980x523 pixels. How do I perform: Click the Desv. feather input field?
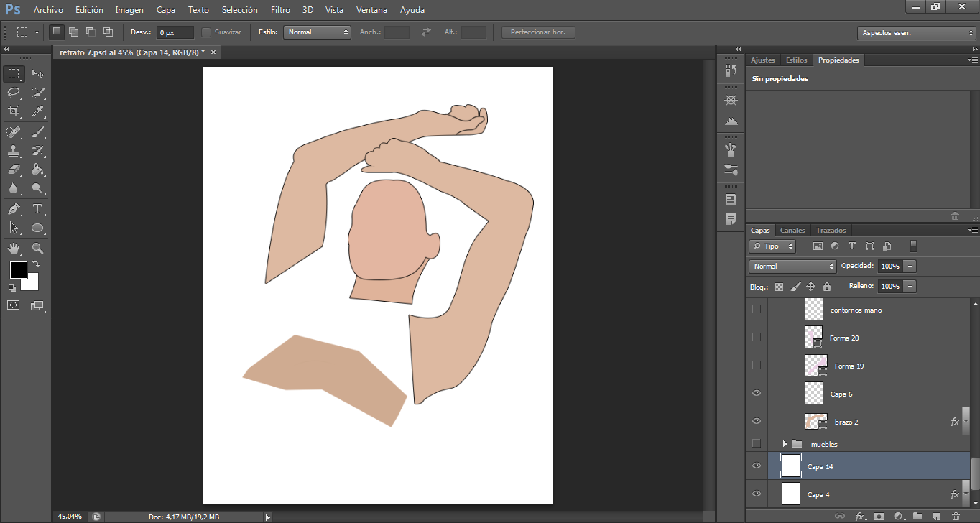pos(175,32)
